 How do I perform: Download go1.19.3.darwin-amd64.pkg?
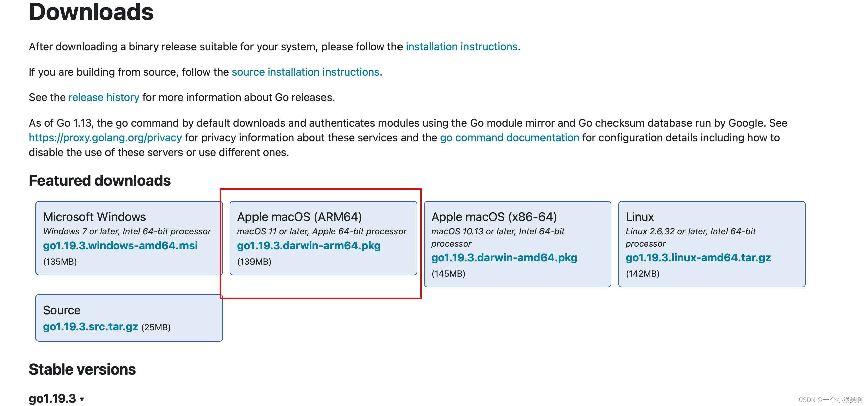pos(504,257)
